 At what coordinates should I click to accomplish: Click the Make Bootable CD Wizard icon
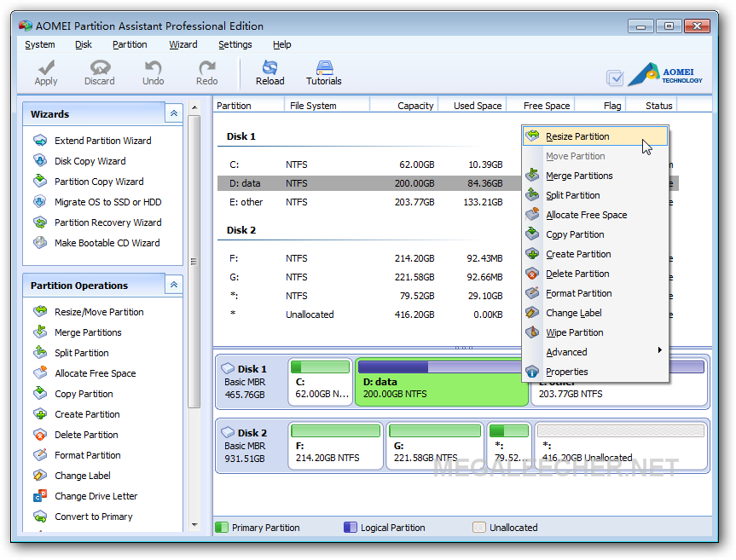(40, 242)
